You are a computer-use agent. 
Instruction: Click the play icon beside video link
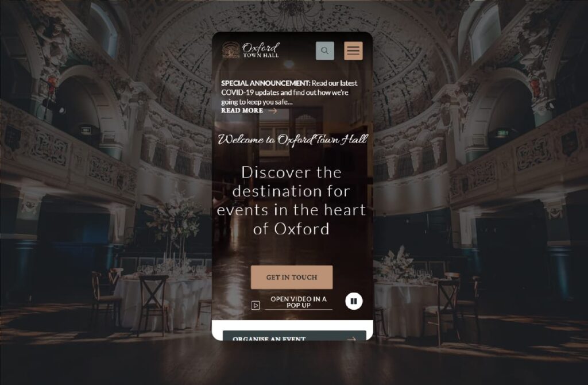[256, 305]
